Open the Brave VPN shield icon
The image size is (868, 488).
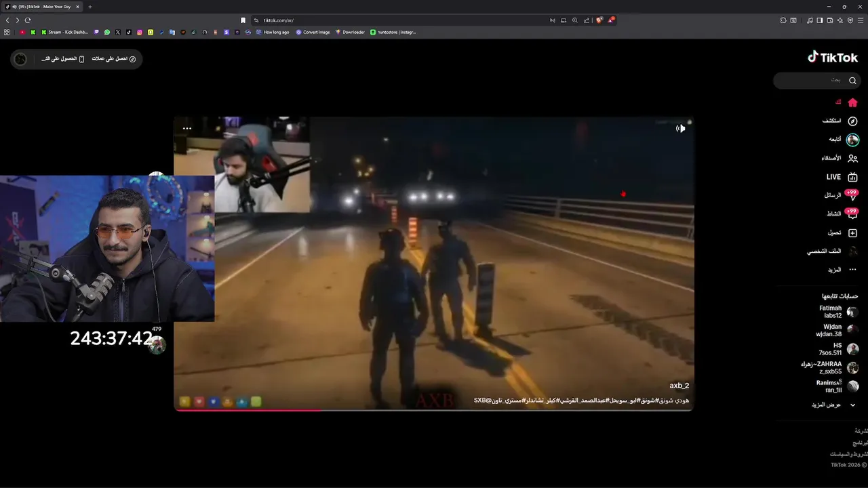pyautogui.click(x=850, y=20)
